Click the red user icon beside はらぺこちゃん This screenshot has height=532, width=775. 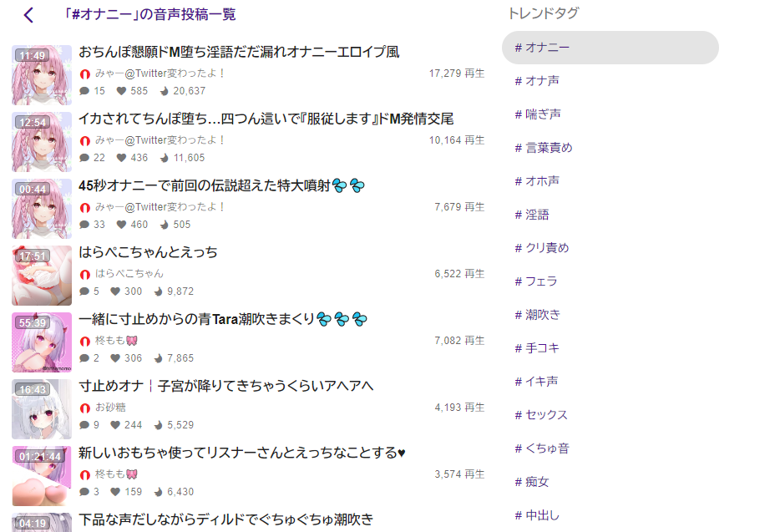pos(85,274)
